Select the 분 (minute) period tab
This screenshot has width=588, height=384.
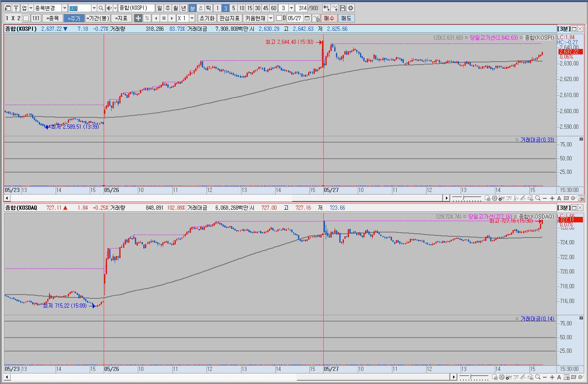click(192, 8)
